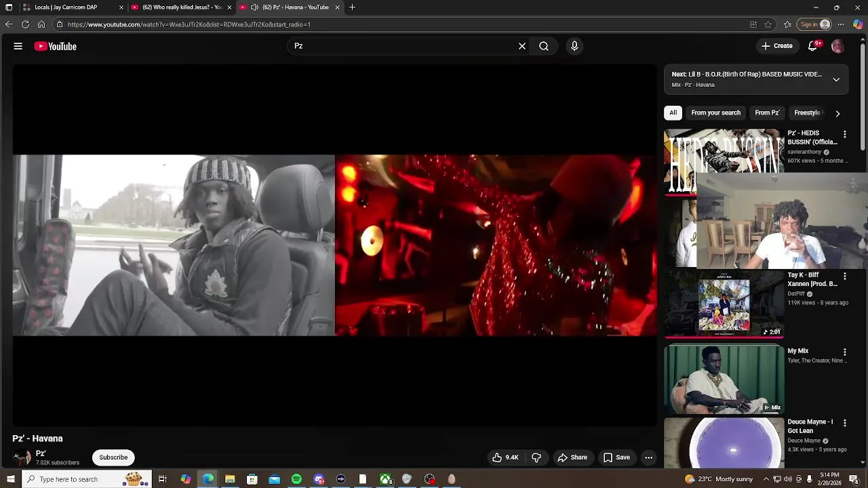The width and height of the screenshot is (868, 488).
Task: Open Edge settings and more menu
Action: (841, 24)
